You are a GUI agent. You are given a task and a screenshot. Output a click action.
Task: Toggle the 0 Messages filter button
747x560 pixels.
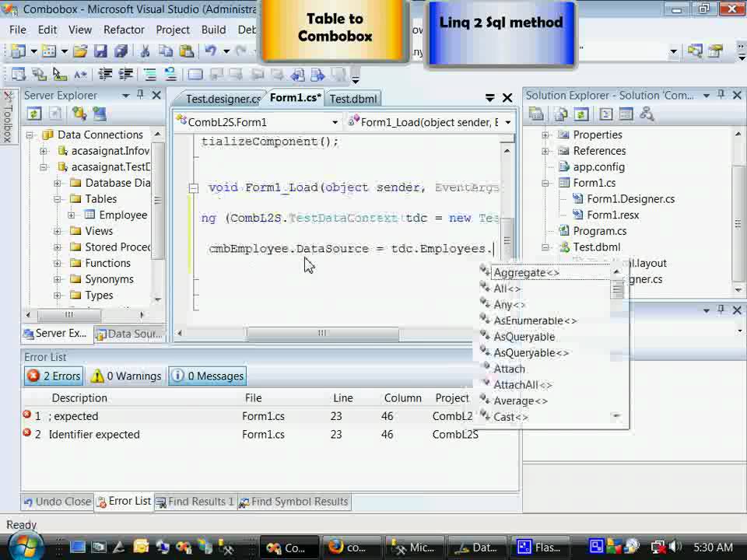point(208,376)
